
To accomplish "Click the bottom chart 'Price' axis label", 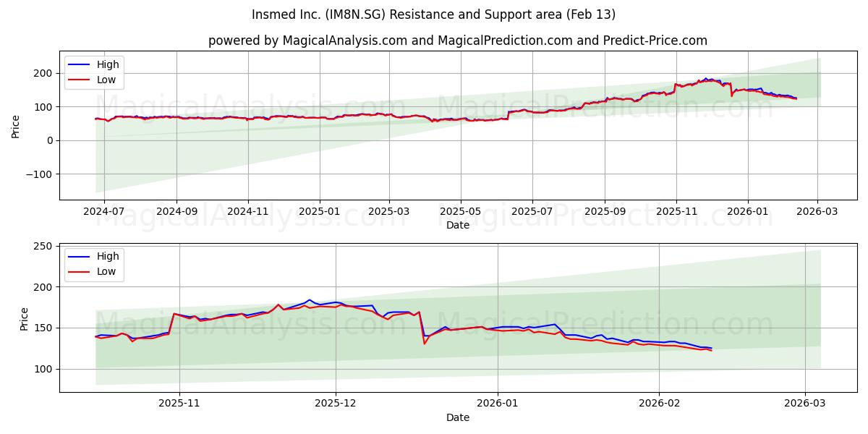I will [x=25, y=318].
